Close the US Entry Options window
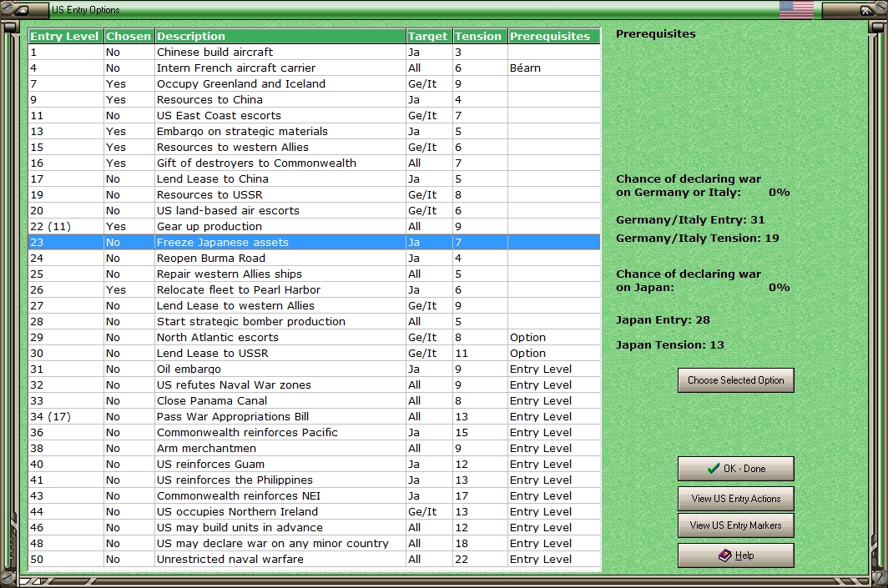888x588 pixels. pos(866,10)
